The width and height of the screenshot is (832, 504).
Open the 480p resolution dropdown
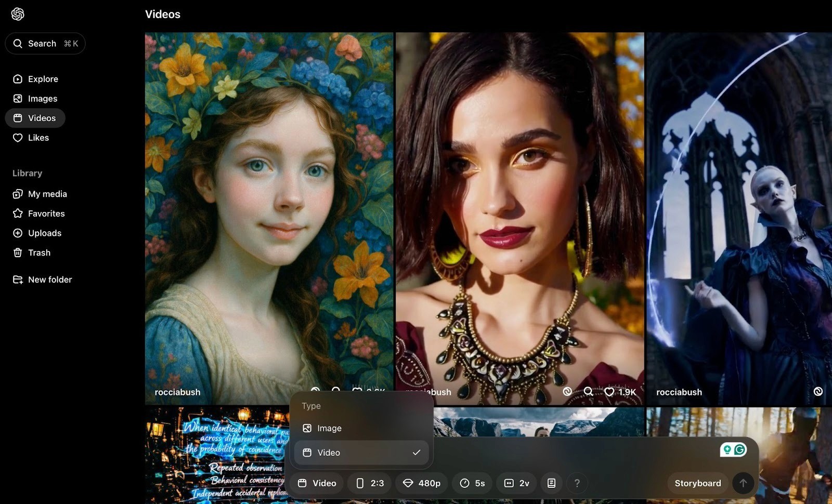tap(421, 483)
